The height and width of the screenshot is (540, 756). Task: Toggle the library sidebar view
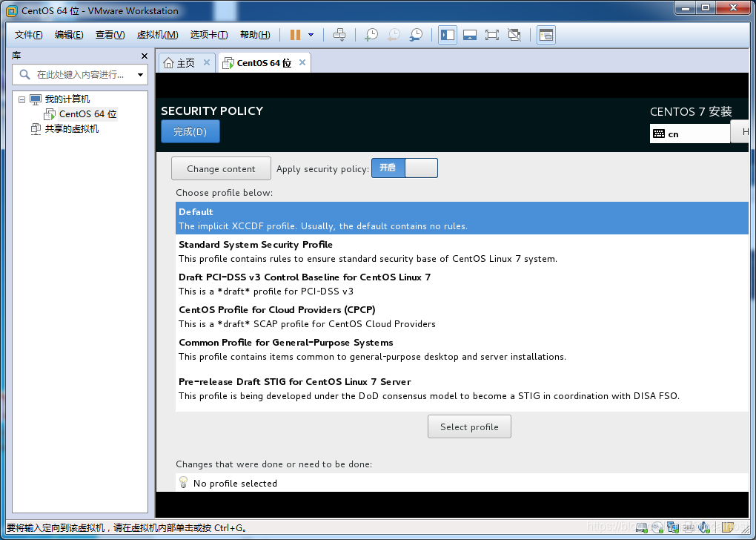[x=448, y=35]
